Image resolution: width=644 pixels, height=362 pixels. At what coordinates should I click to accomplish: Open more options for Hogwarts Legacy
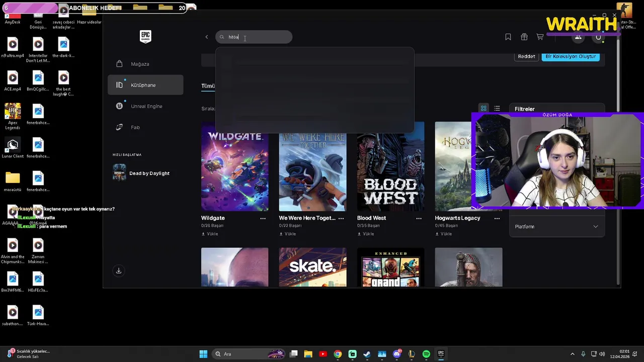(x=497, y=218)
